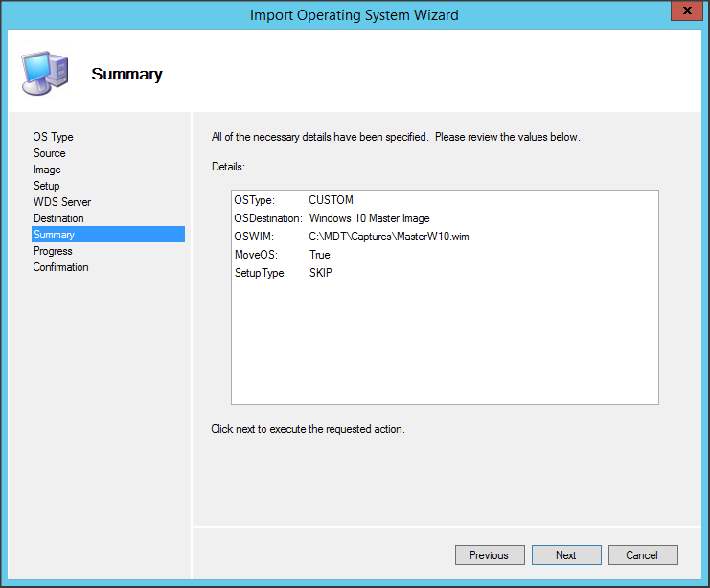This screenshot has width=710, height=588.
Task: Click the Import Operating System Wizard title bar
Action: [x=354, y=14]
